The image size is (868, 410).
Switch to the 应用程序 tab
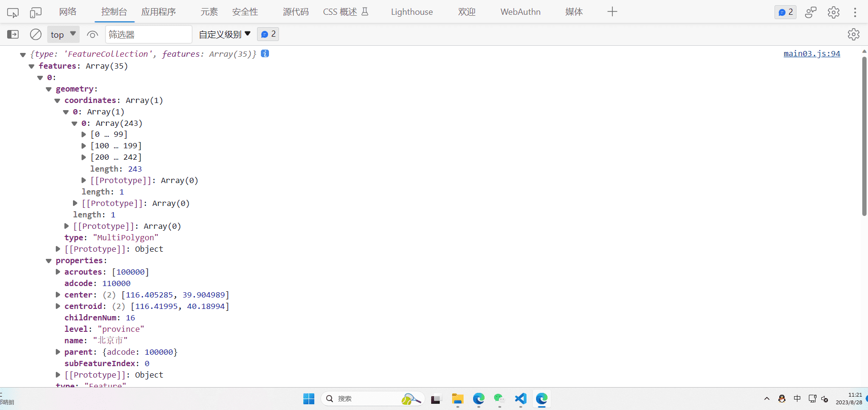coord(158,12)
